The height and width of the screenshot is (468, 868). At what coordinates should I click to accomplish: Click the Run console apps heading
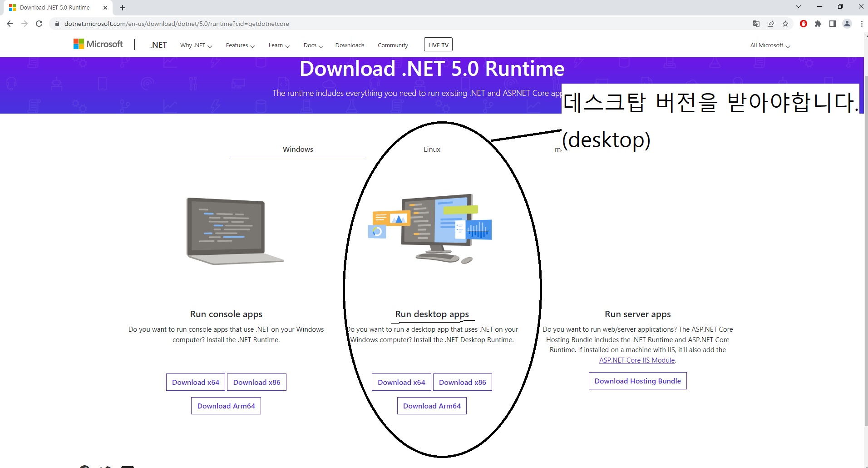tap(226, 314)
